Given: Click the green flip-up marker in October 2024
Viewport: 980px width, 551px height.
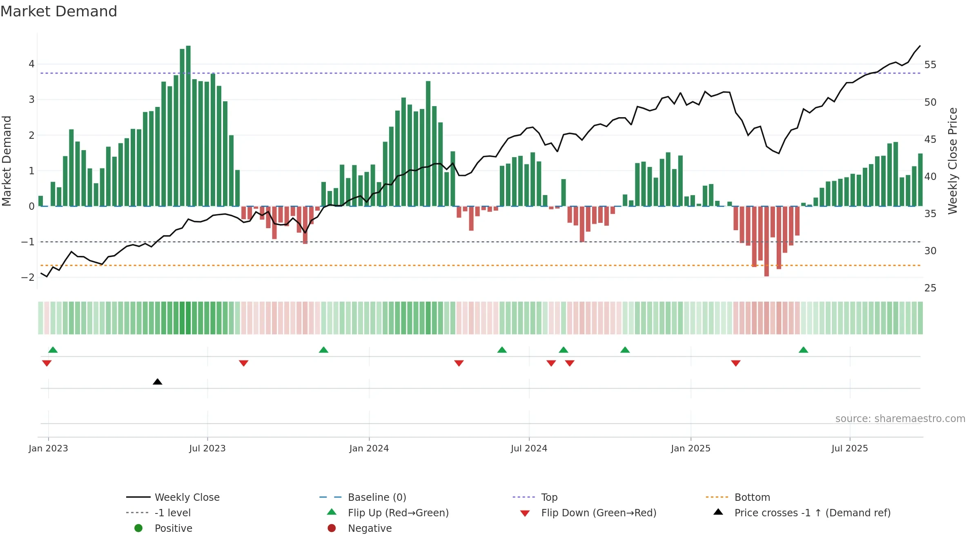Looking at the screenshot, I should [625, 350].
